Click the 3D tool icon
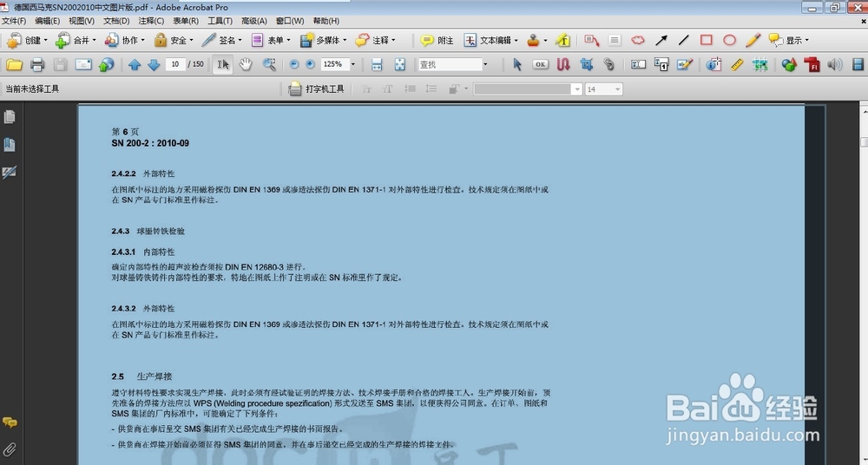This screenshot has width=868, height=465. (789, 65)
